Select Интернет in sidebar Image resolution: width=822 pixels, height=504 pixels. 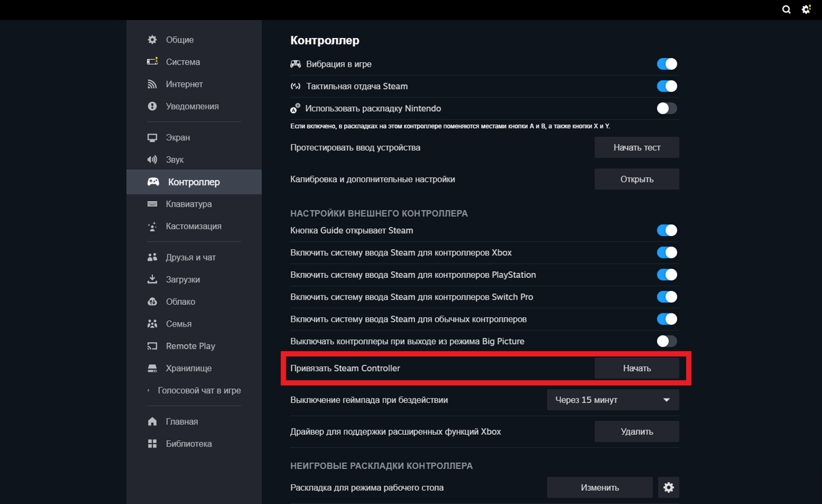pyautogui.click(x=194, y=84)
